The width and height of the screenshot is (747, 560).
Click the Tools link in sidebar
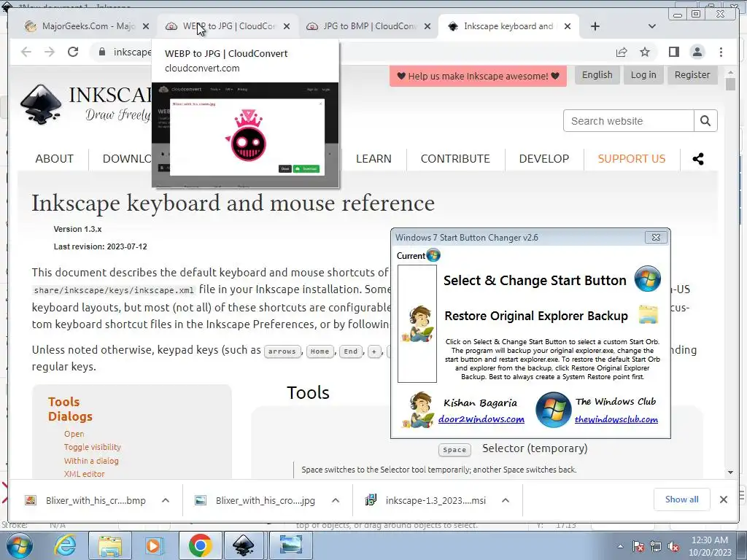tap(64, 402)
